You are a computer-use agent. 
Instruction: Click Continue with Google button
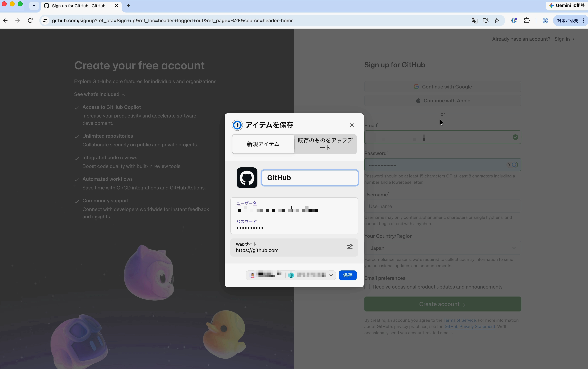[x=443, y=87]
